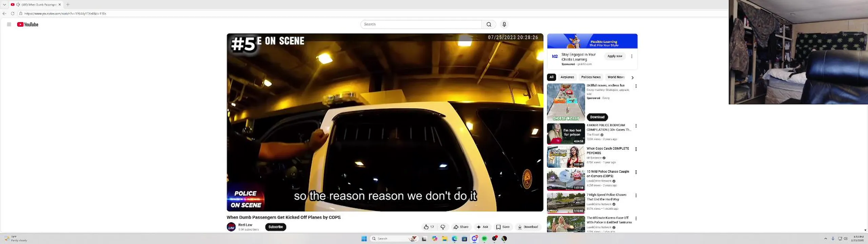Open Copilot from the taskbar
Screen dimensions: 868x244
435,239
